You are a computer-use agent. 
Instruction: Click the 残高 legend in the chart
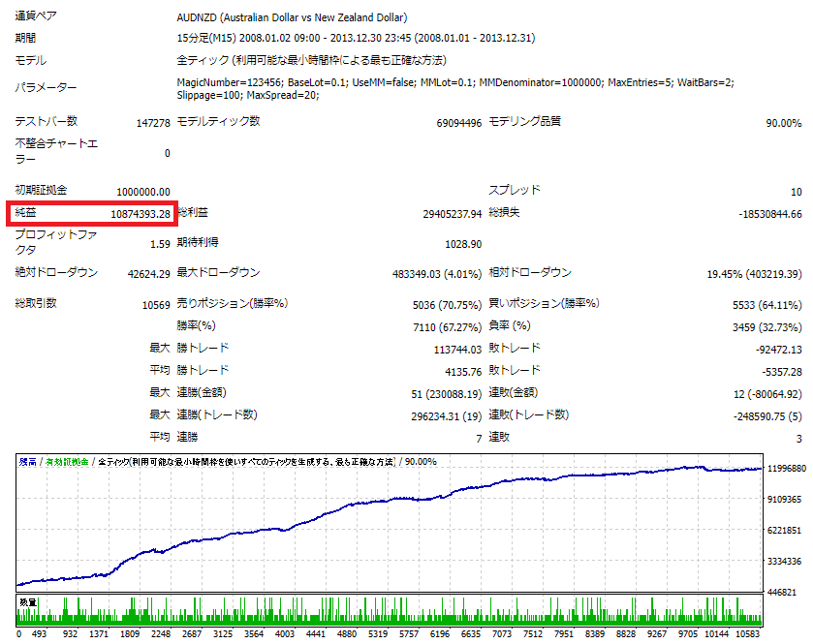click(27, 462)
